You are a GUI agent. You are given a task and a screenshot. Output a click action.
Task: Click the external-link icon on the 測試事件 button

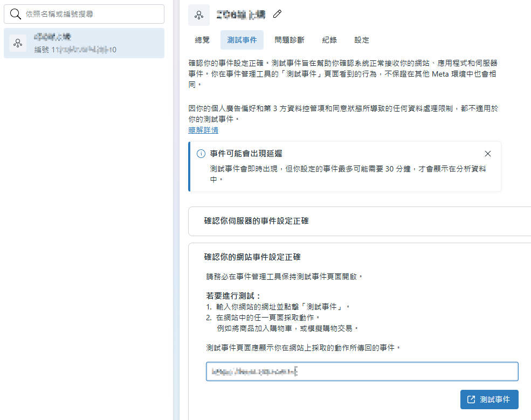pyautogui.click(x=471, y=400)
